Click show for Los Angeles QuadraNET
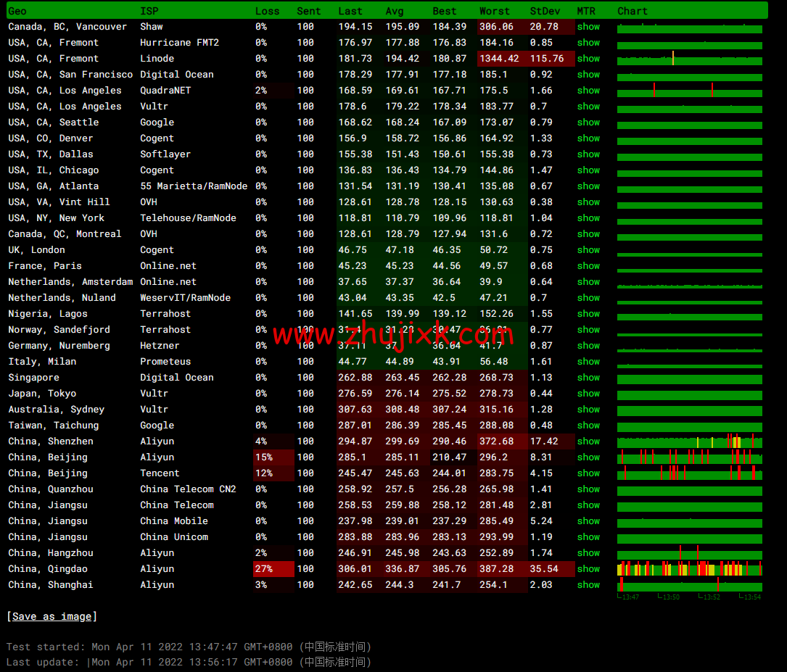Image resolution: width=787 pixels, height=672 pixels. click(x=588, y=91)
